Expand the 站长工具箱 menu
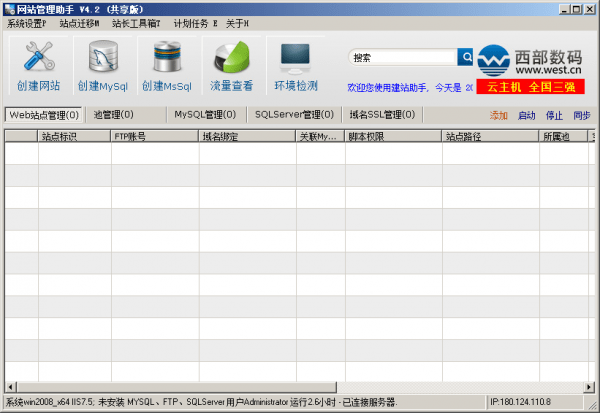Screen dimensions: 600x413 [136, 23]
